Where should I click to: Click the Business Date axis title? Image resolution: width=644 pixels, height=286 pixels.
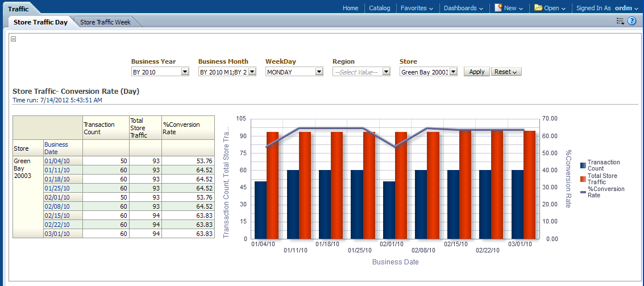coord(395,262)
